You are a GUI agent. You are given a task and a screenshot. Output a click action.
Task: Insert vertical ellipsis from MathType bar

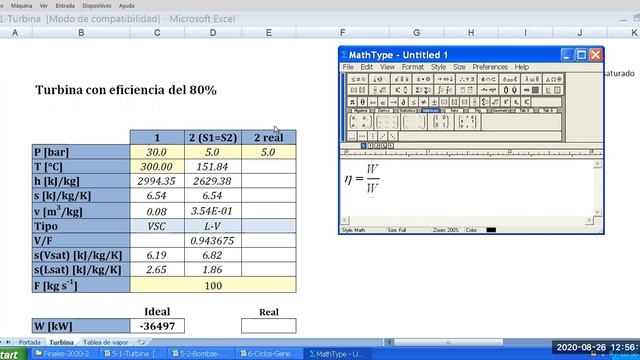pos(373,136)
